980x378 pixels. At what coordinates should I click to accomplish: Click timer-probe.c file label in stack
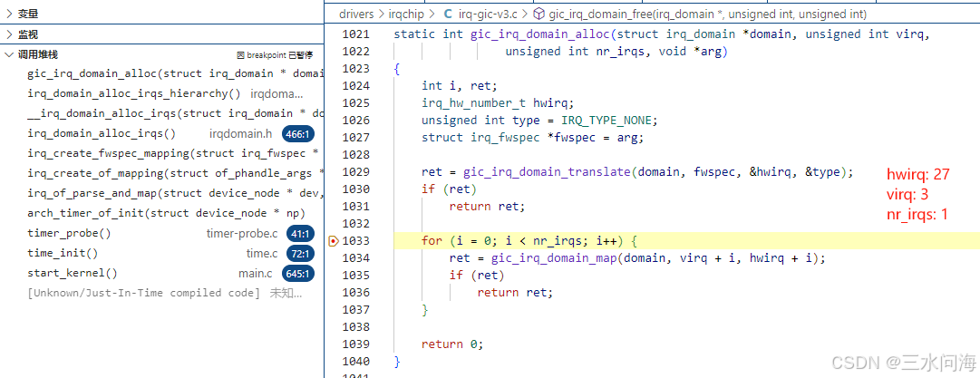pos(242,234)
